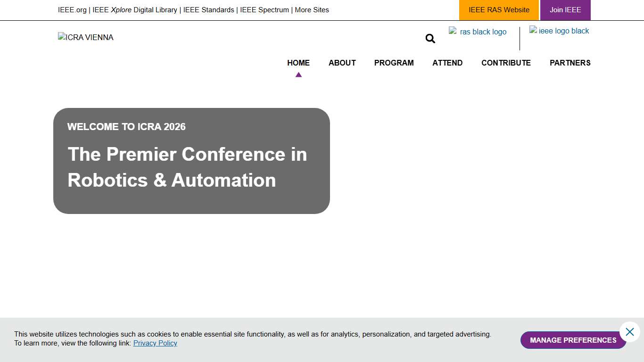Click the Join IEEE button

[x=565, y=9]
